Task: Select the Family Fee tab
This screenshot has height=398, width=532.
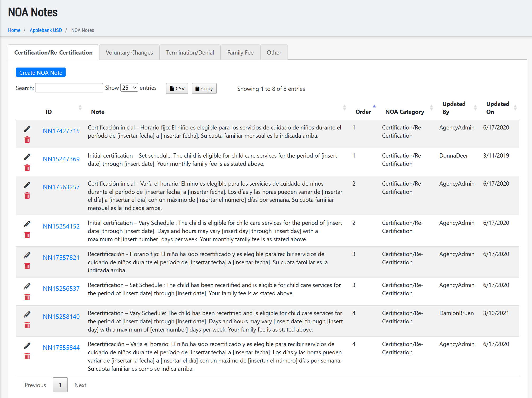Action: coord(240,52)
